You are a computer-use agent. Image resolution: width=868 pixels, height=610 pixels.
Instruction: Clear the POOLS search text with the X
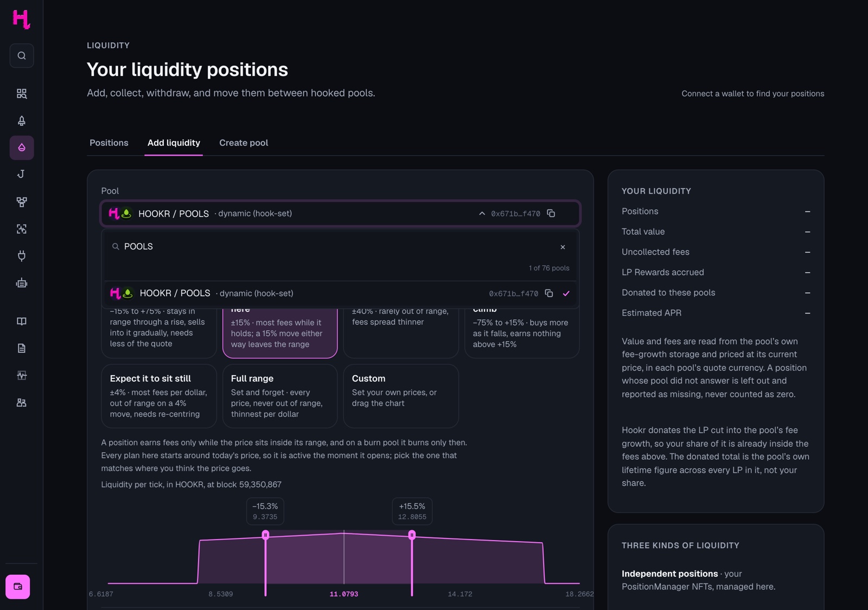click(x=563, y=247)
